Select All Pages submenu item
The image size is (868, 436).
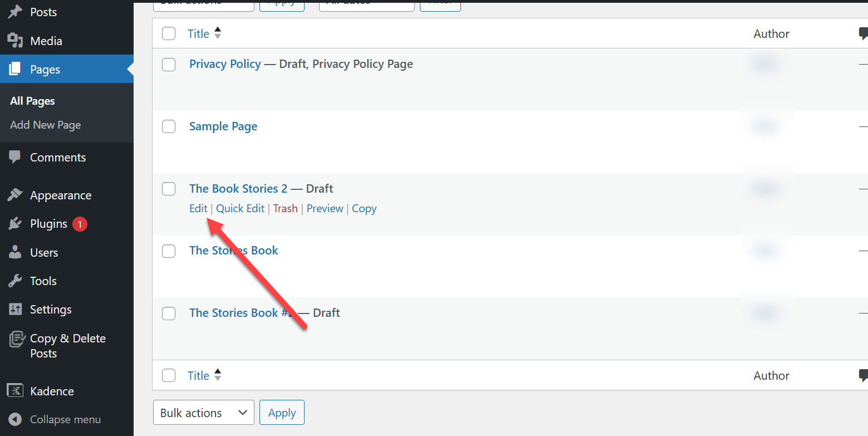(32, 101)
